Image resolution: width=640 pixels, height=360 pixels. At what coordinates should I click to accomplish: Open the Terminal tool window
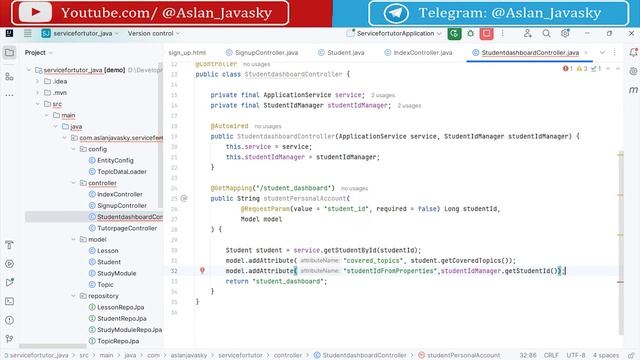9,301
